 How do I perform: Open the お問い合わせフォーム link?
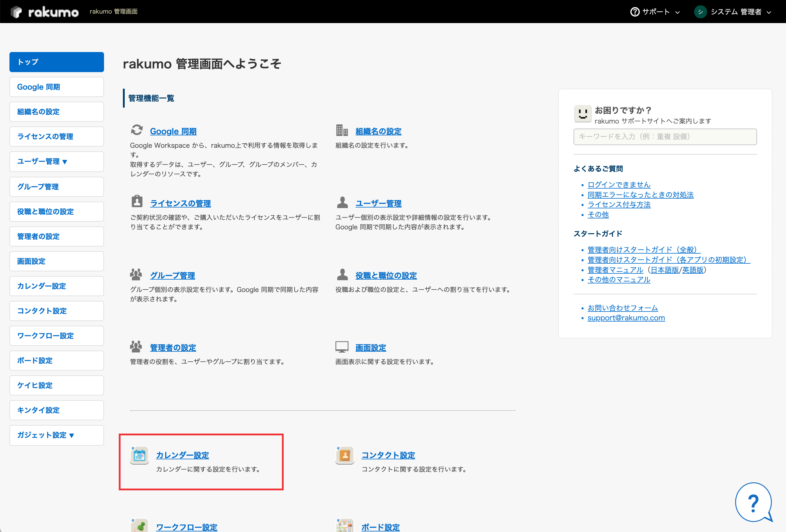(x=623, y=308)
